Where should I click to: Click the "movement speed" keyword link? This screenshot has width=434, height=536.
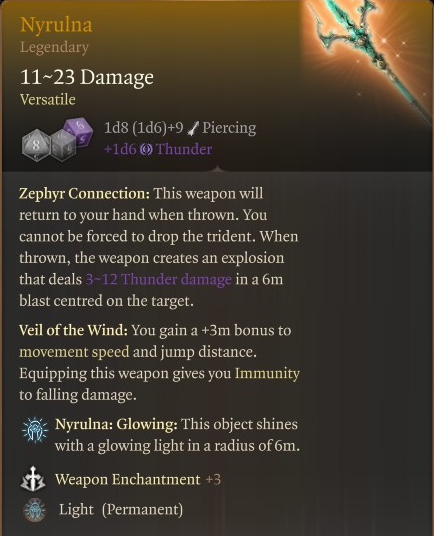click(x=74, y=352)
